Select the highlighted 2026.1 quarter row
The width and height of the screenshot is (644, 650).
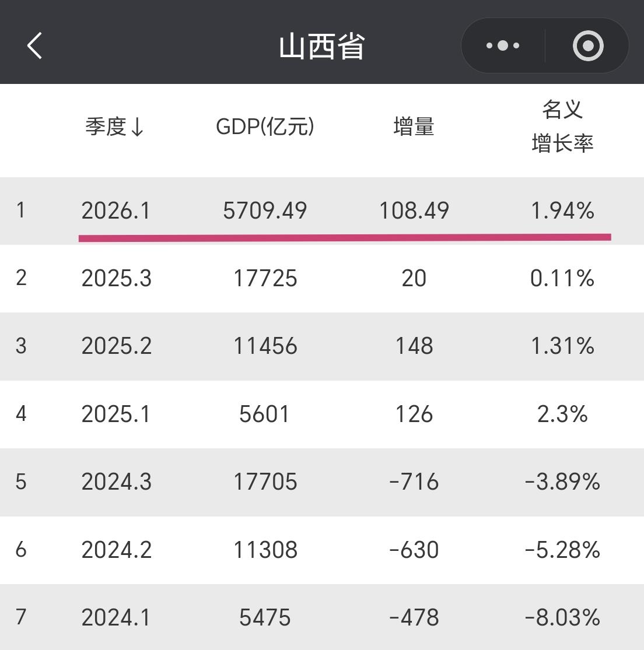click(322, 211)
